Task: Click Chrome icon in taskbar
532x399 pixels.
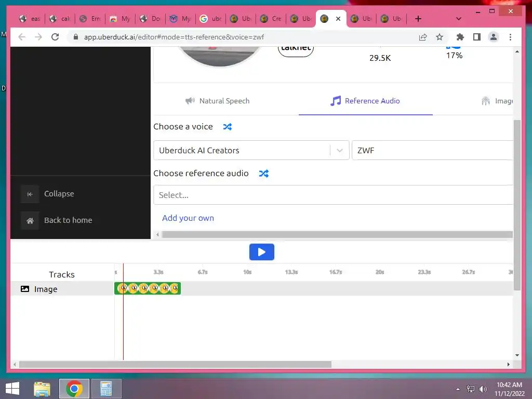Action: click(x=74, y=389)
